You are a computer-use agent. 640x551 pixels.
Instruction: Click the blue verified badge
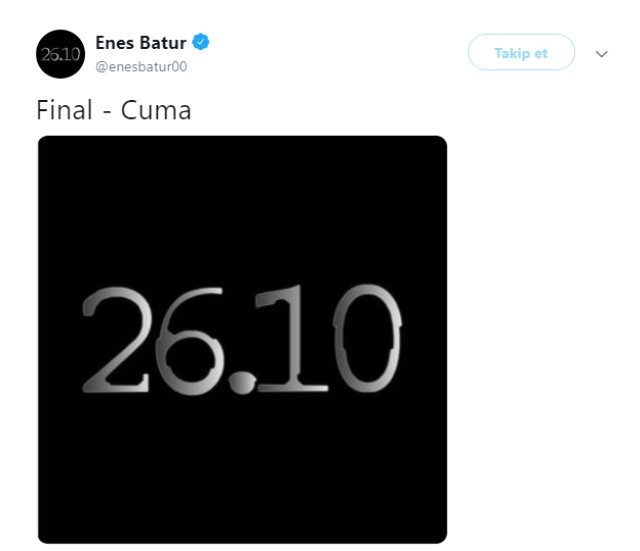click(201, 43)
